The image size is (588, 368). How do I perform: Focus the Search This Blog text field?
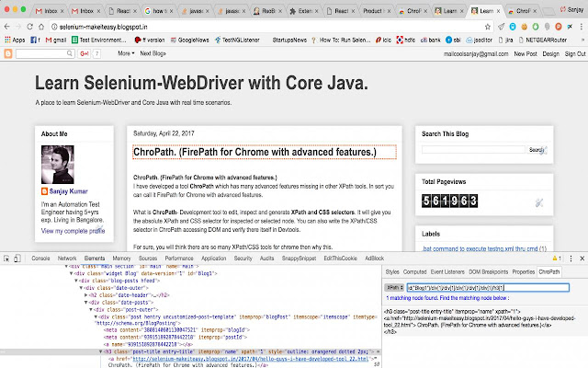[473, 150]
